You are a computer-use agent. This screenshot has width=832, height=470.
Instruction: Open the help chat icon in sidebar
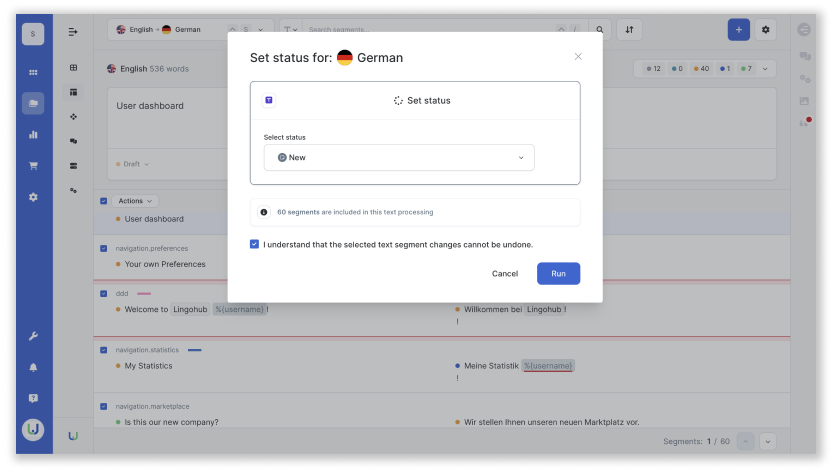[33, 398]
